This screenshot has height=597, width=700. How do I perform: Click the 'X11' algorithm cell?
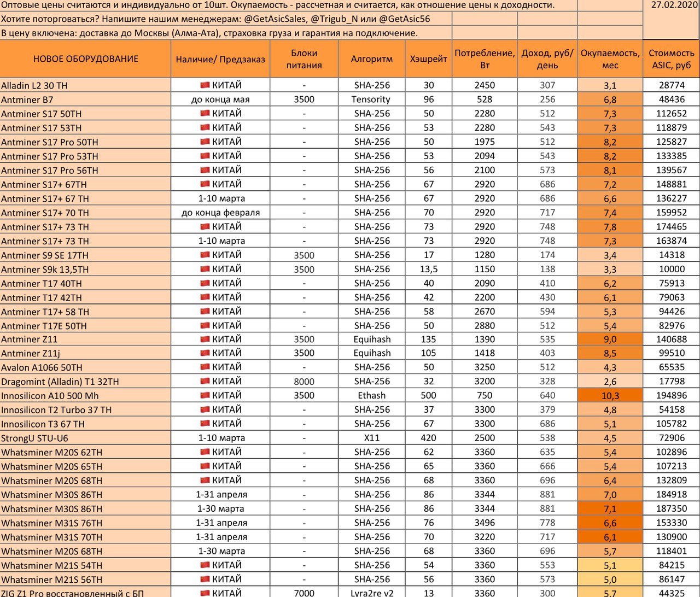tap(372, 438)
